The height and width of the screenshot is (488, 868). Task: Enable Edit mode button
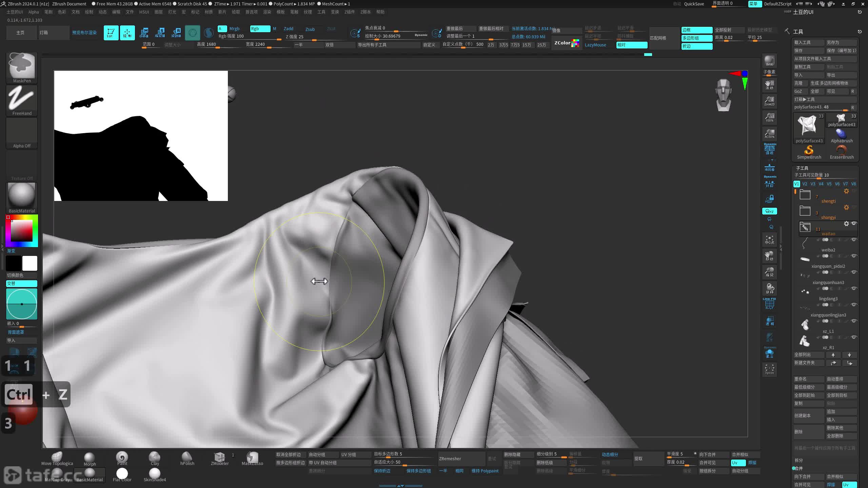[111, 33]
